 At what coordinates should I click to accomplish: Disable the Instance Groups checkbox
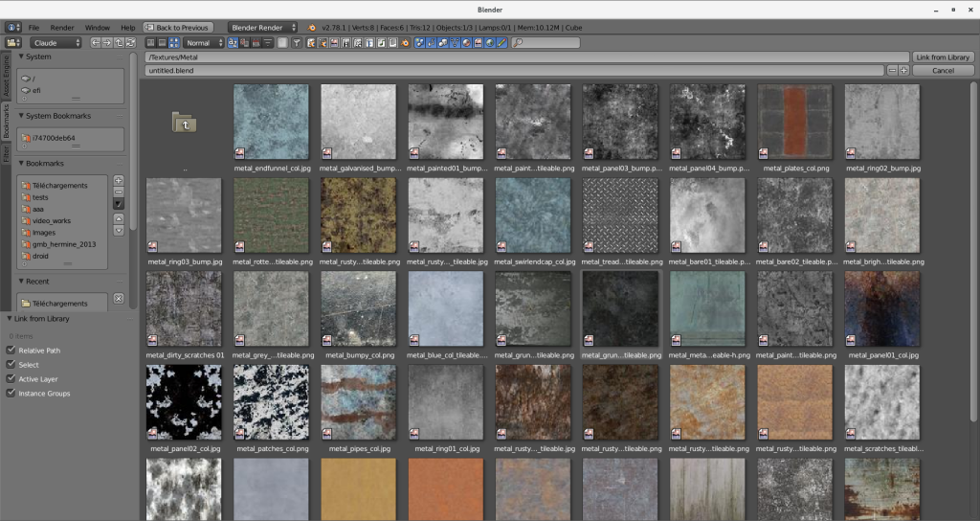(x=11, y=394)
